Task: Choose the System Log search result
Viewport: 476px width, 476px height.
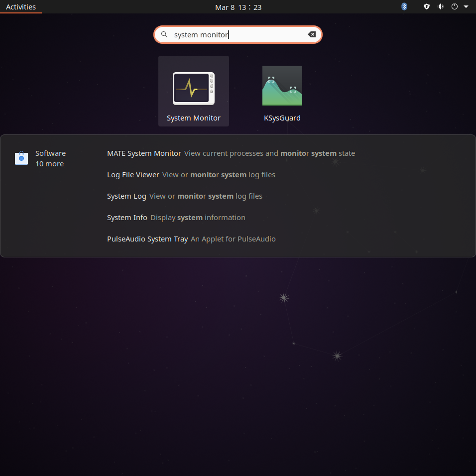Action: click(x=185, y=196)
